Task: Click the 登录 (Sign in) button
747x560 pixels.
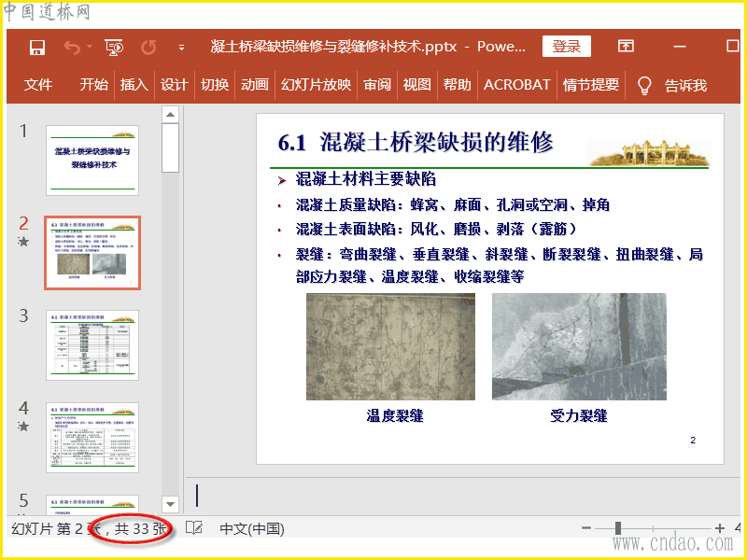Action: [x=566, y=47]
